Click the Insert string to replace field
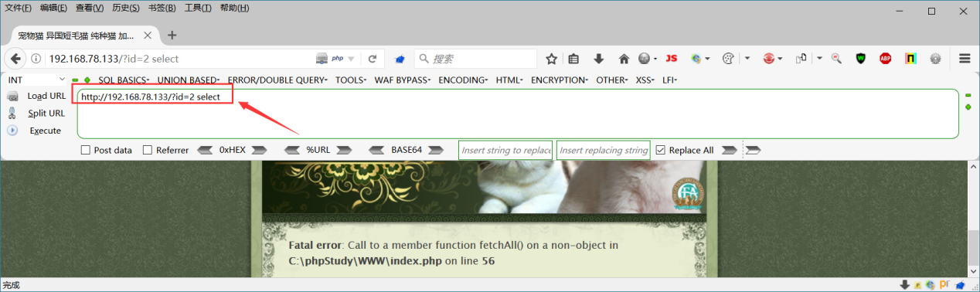 tap(505, 150)
